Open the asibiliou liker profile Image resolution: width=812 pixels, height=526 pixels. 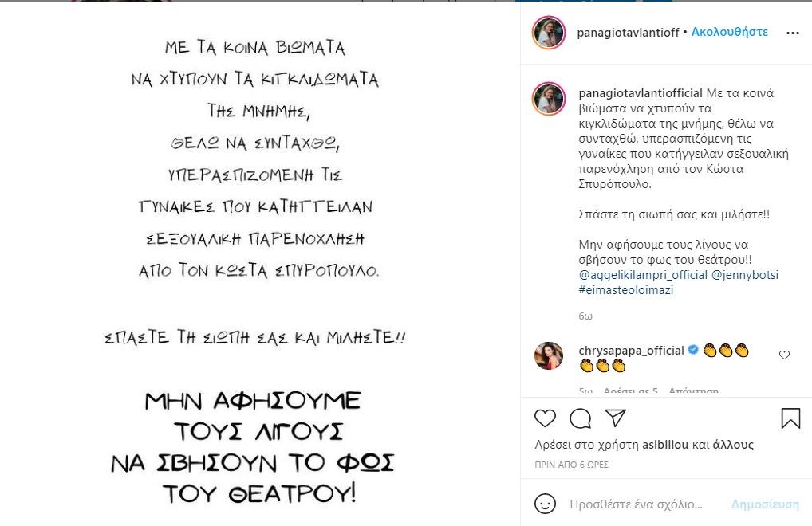point(665,444)
